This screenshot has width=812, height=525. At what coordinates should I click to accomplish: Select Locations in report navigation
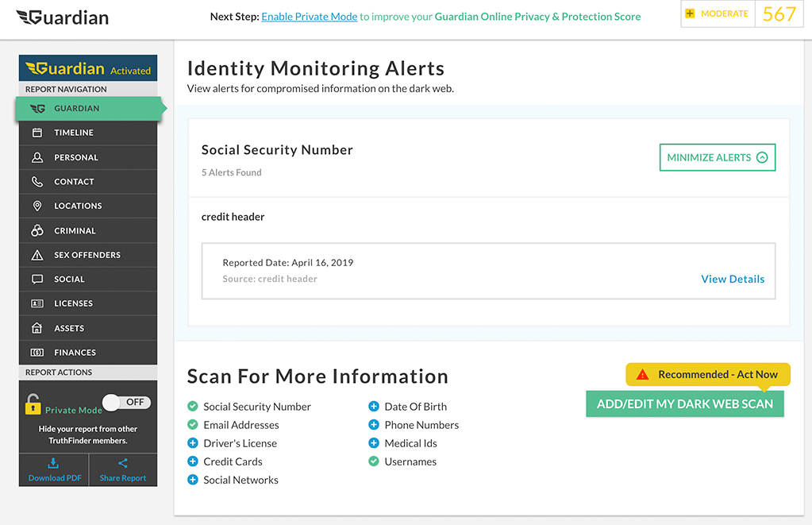88,206
